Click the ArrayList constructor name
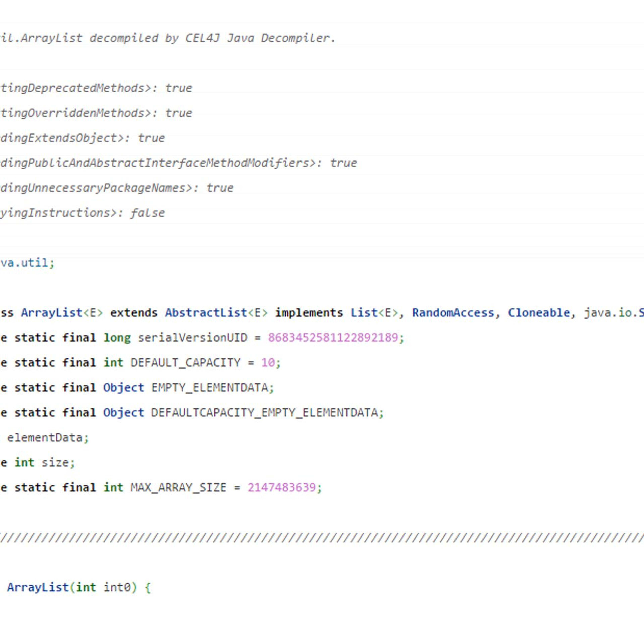Screen dimensions: 644x644 coord(38,587)
